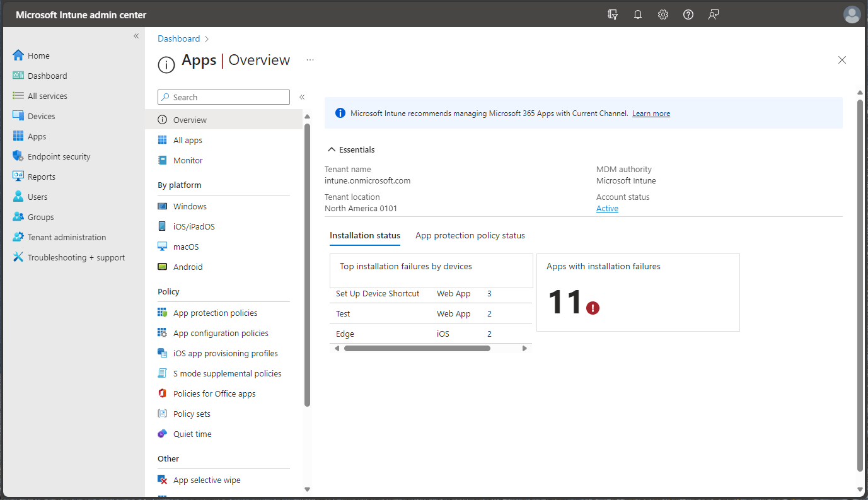Image resolution: width=868 pixels, height=500 pixels.
Task: Select App protection policies
Action: click(x=215, y=312)
